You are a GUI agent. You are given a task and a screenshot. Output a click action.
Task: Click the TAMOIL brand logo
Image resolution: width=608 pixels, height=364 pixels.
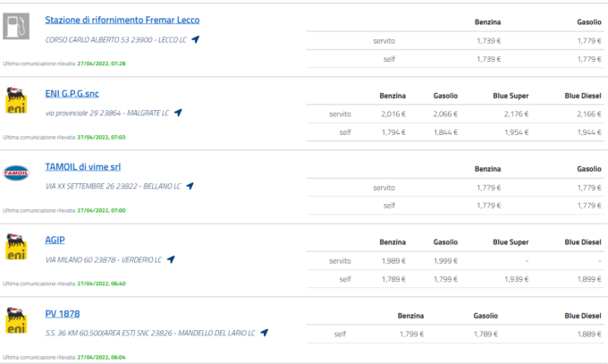tap(16, 174)
